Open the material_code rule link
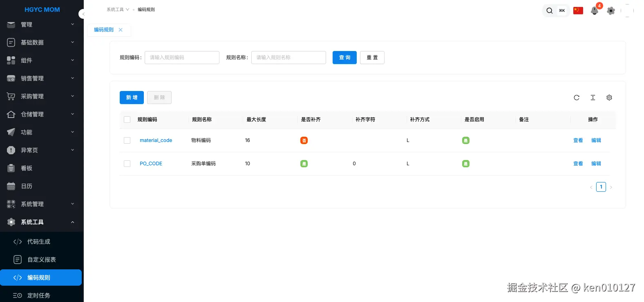 click(x=156, y=140)
